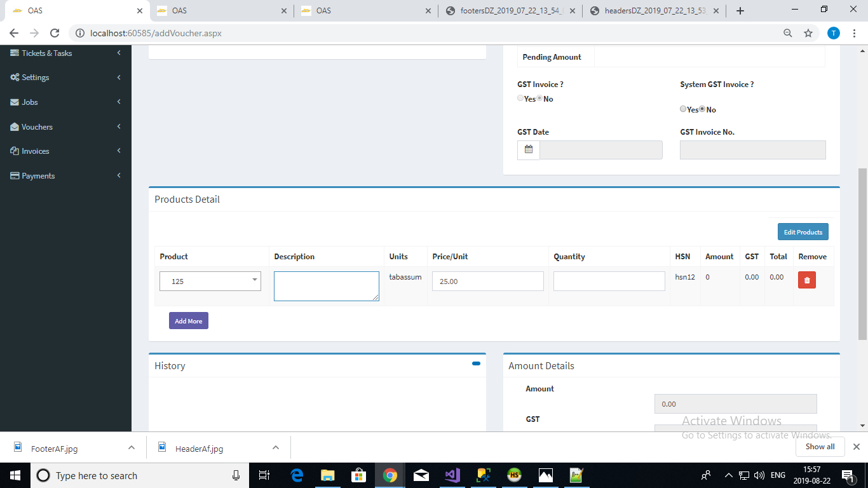Click the Settings gears icon in sidebar

[15, 78]
